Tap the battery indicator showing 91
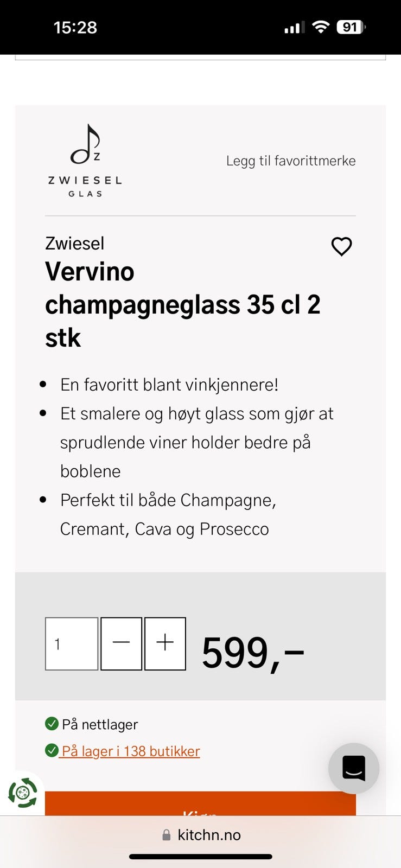Screen dimensions: 401x868 click(x=351, y=27)
